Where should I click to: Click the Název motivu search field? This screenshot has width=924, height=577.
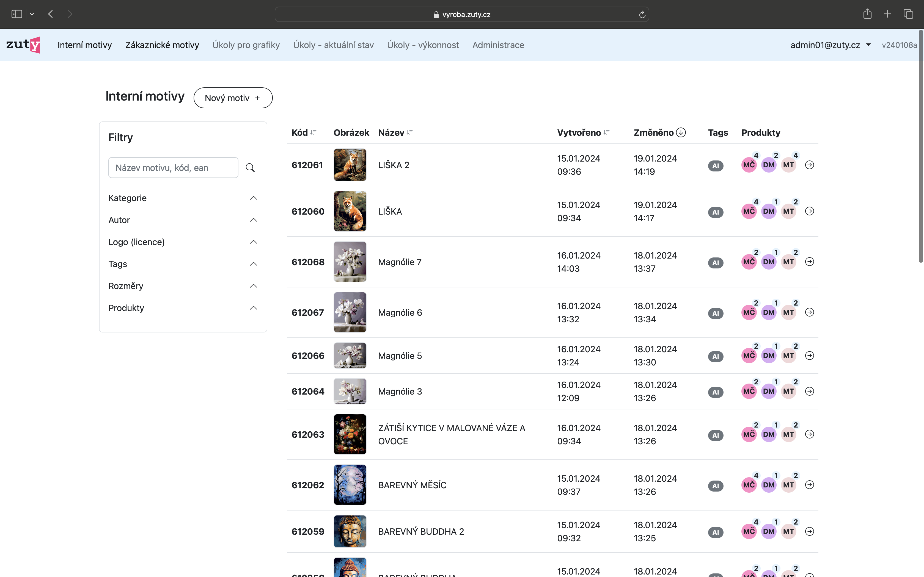click(x=173, y=168)
